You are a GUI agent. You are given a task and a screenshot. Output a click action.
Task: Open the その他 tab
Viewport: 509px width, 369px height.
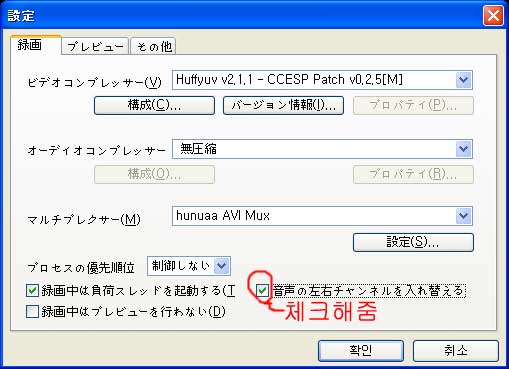pos(153,47)
